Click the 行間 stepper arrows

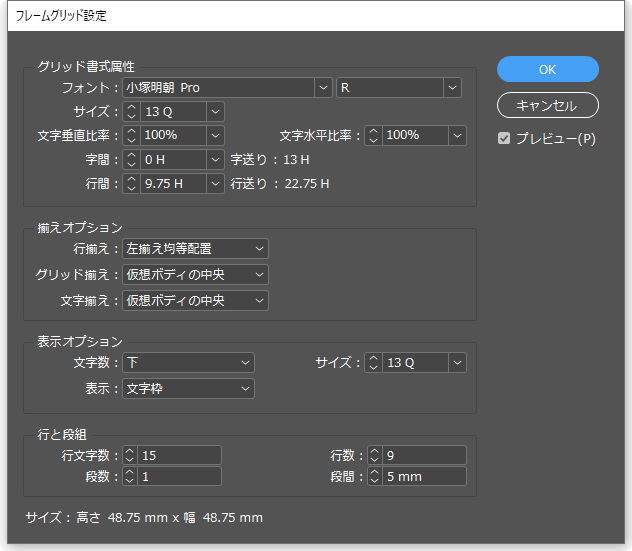(x=131, y=183)
